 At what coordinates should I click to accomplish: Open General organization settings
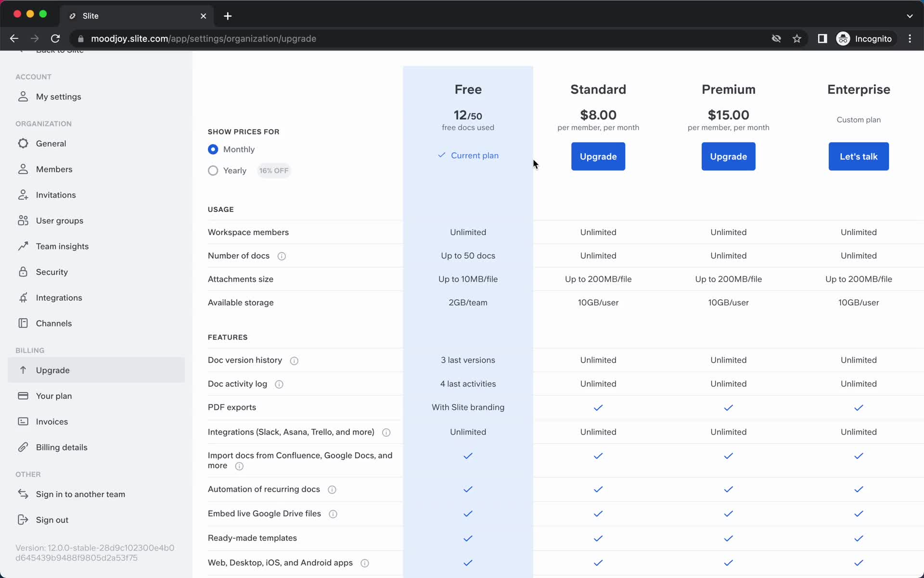coord(96,144)
